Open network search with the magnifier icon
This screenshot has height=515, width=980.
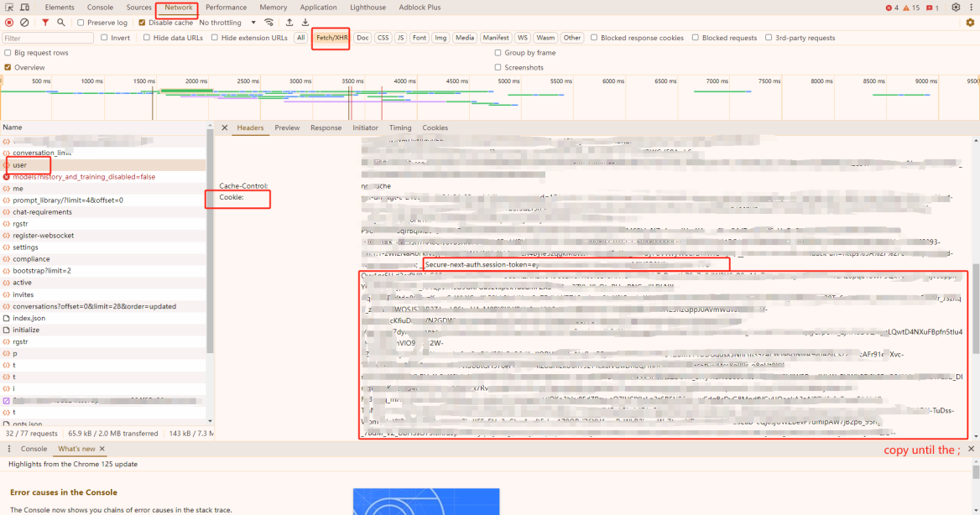click(x=60, y=23)
